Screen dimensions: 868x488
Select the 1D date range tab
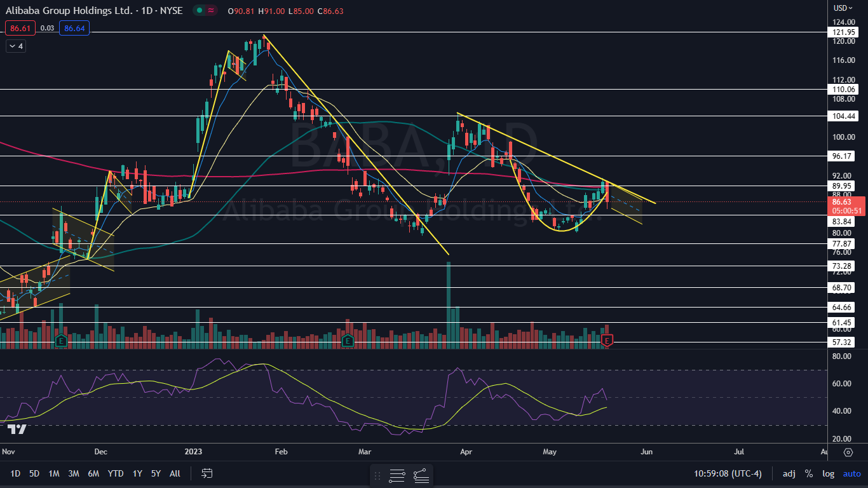click(15, 473)
